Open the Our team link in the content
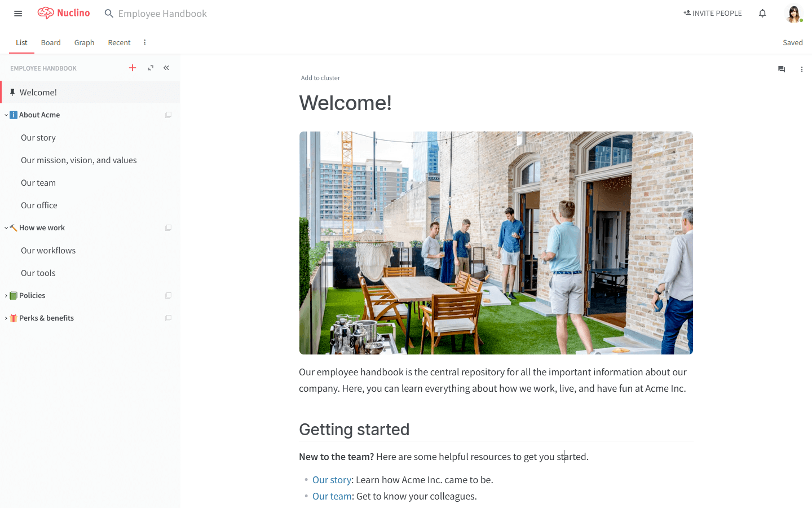812x508 pixels. point(332,496)
